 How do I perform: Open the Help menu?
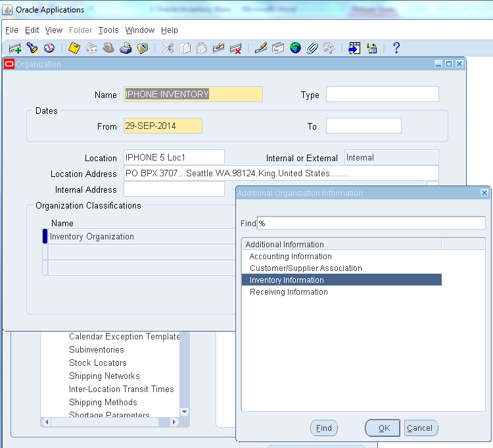[170, 30]
